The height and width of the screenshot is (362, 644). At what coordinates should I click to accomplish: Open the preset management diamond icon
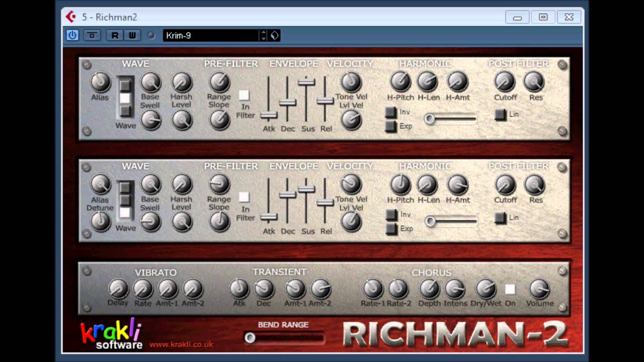[x=275, y=36]
